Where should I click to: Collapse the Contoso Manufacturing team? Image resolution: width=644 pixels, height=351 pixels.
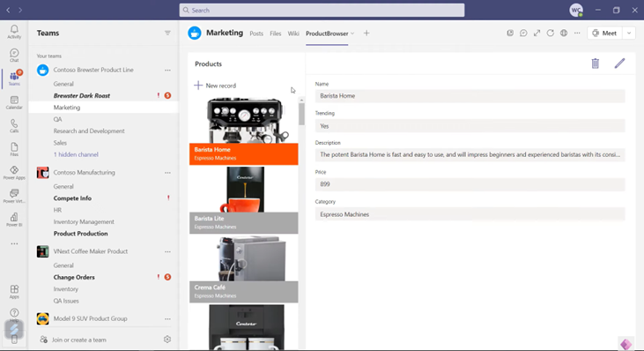[85, 173]
